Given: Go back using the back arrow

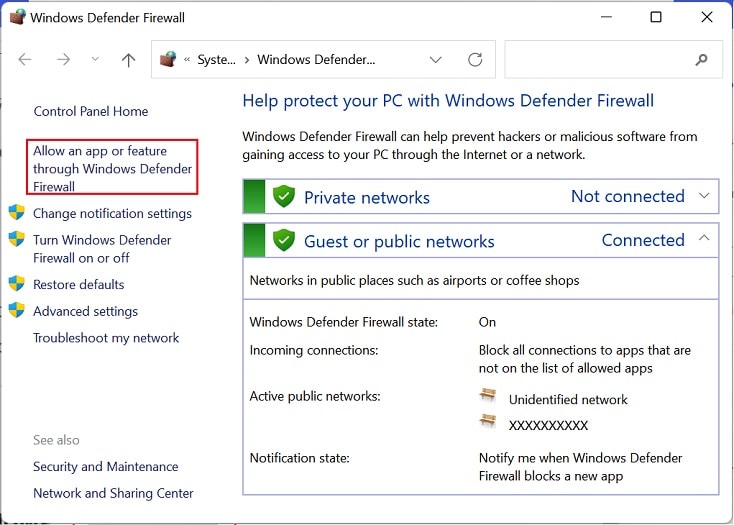Looking at the screenshot, I should pos(25,59).
